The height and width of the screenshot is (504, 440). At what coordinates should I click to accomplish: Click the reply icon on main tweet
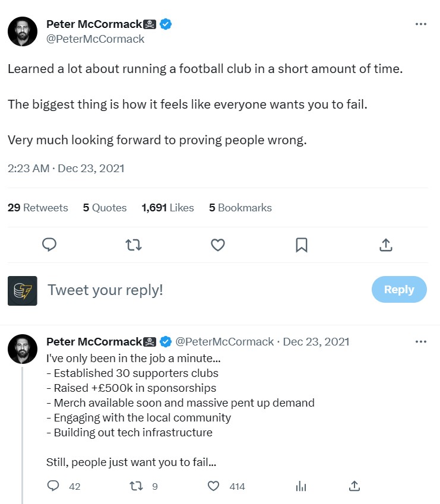[x=50, y=245]
